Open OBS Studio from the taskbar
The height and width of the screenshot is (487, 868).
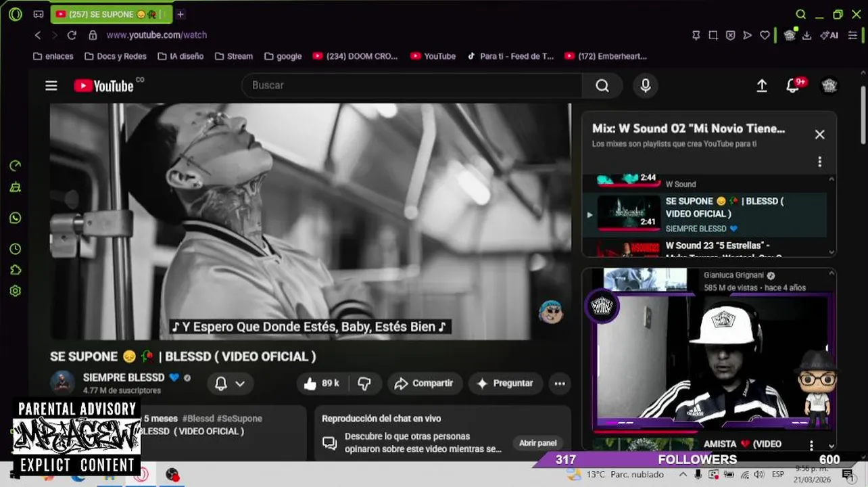[172, 476]
